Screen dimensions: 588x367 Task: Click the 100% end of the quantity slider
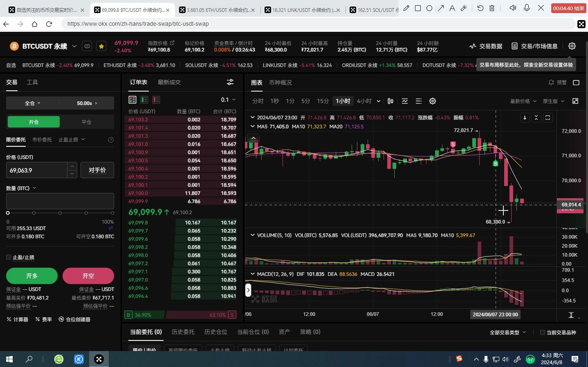pyautogui.click(x=112, y=213)
